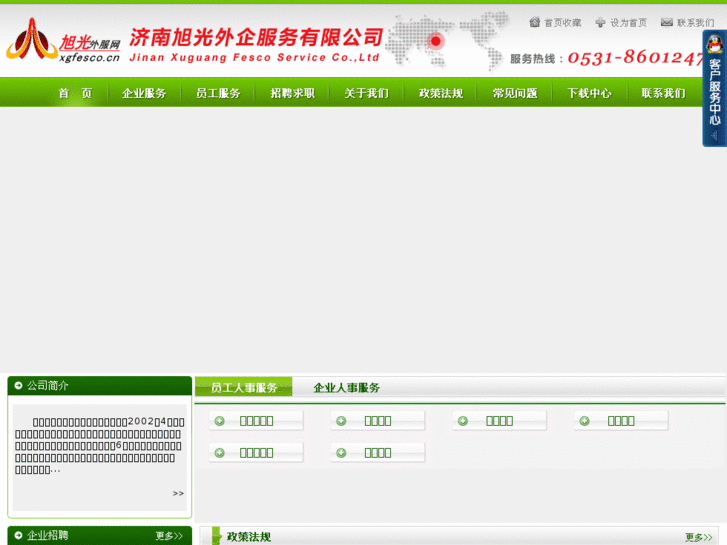Click the arrow icon next to 企业招聘

[x=19, y=535]
